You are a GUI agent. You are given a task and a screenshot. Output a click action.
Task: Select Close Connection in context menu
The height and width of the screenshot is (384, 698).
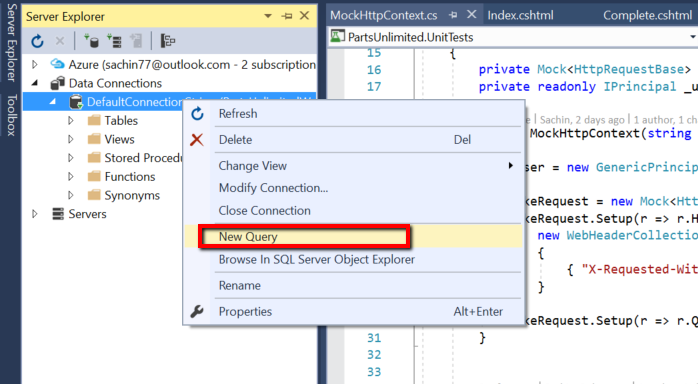pyautogui.click(x=354, y=210)
